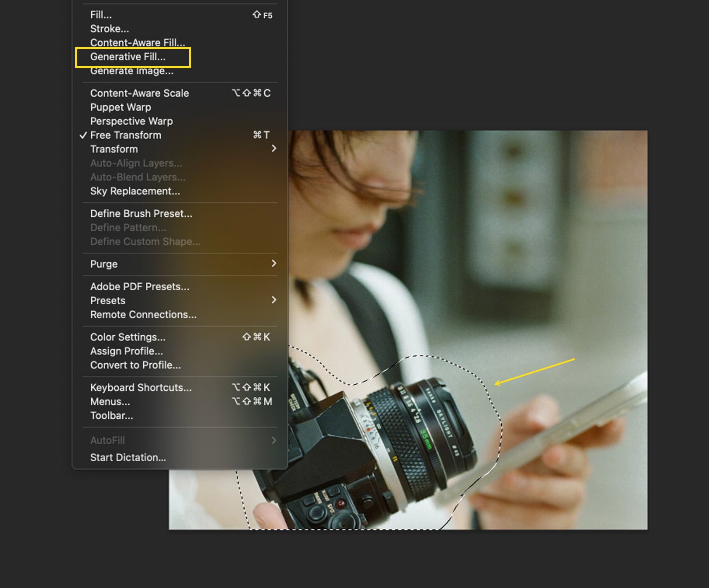Click Content-Aware Fill option
This screenshot has width=709, height=588.
[x=138, y=43]
